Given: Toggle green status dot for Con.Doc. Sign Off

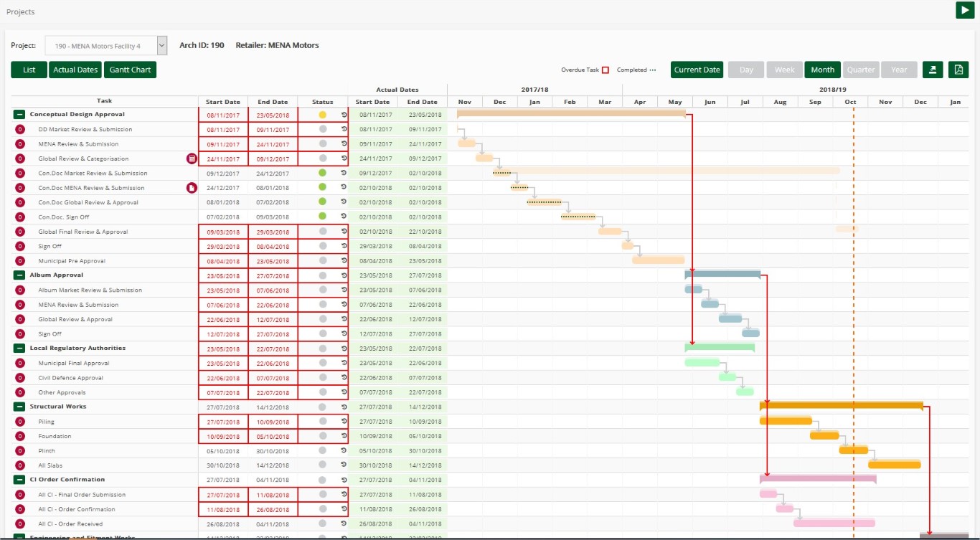Looking at the screenshot, I should click(323, 217).
